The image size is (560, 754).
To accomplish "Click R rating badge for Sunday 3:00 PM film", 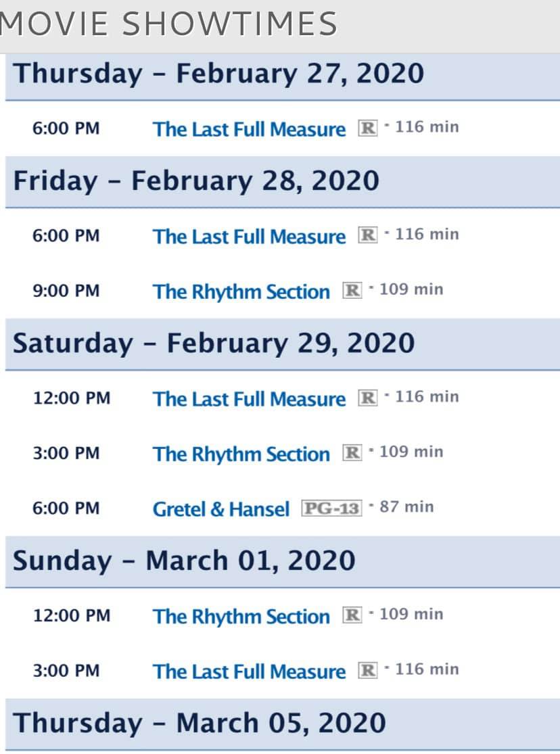I will pyautogui.click(x=367, y=671).
